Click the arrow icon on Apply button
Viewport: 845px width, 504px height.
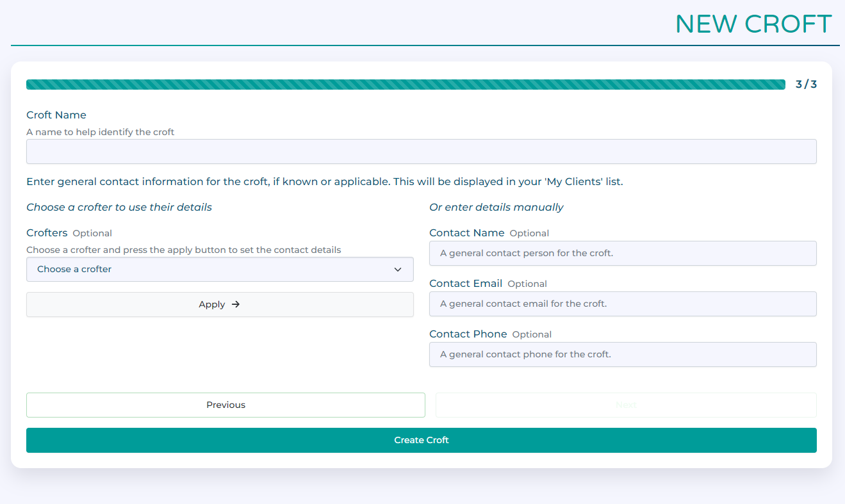tap(236, 305)
